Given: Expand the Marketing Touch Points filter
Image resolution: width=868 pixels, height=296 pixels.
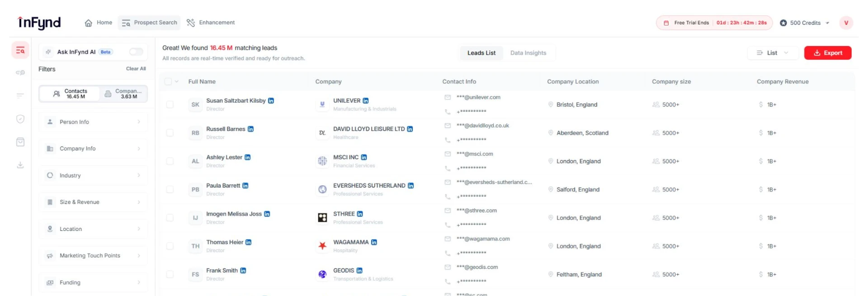Looking at the screenshot, I should point(93,256).
